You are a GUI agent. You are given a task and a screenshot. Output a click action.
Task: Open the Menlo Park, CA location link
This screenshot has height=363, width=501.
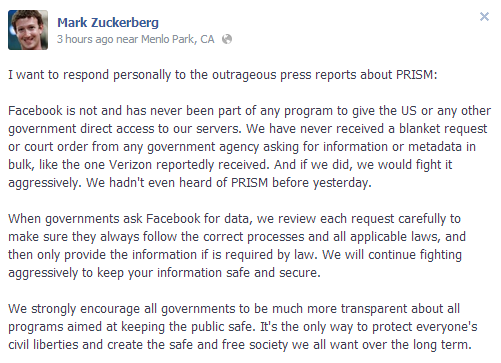pos(177,39)
